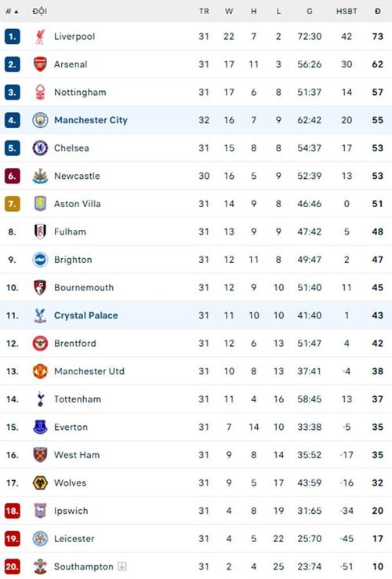Click the blue position 1 badge
Screen dimensions: 392x579
coord(13,37)
